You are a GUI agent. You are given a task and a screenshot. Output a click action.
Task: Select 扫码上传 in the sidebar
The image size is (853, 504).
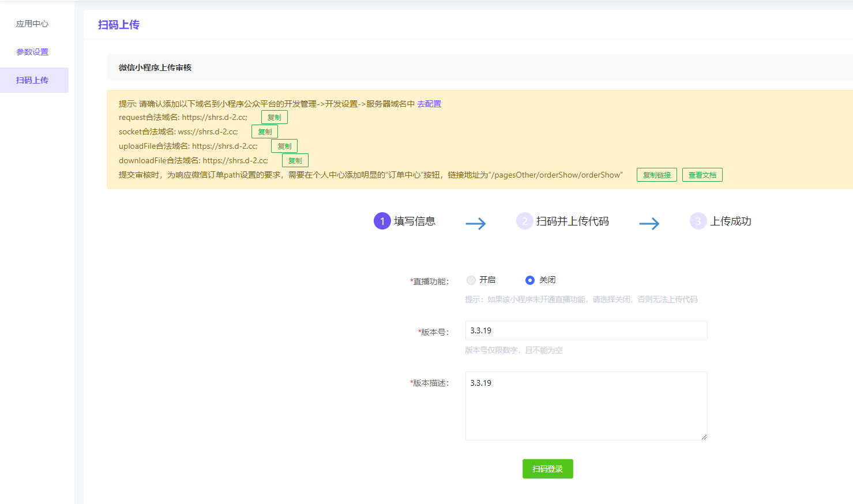[32, 80]
